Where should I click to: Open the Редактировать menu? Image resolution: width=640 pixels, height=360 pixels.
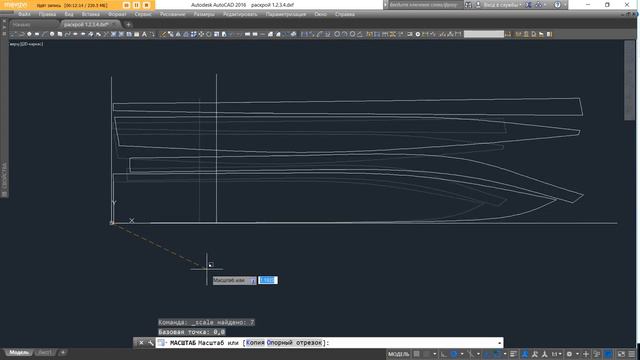tap(240, 14)
